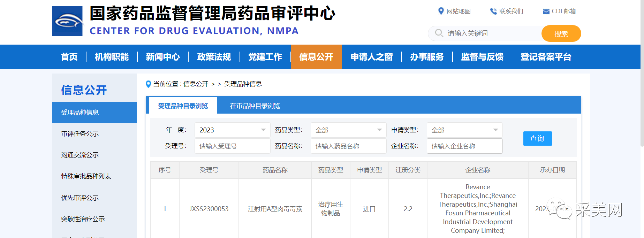The height and width of the screenshot is (238, 644).
Task: Open the 网站地图 link
Action: (x=459, y=11)
